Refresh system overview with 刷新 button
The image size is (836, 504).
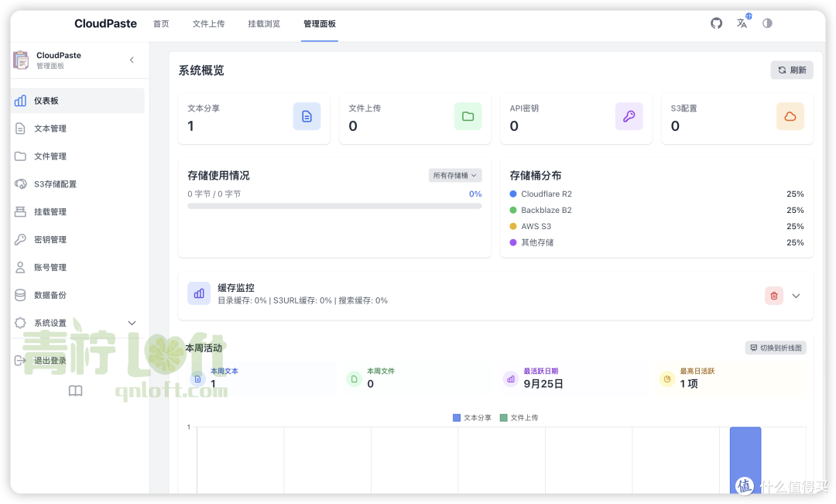[x=791, y=70]
